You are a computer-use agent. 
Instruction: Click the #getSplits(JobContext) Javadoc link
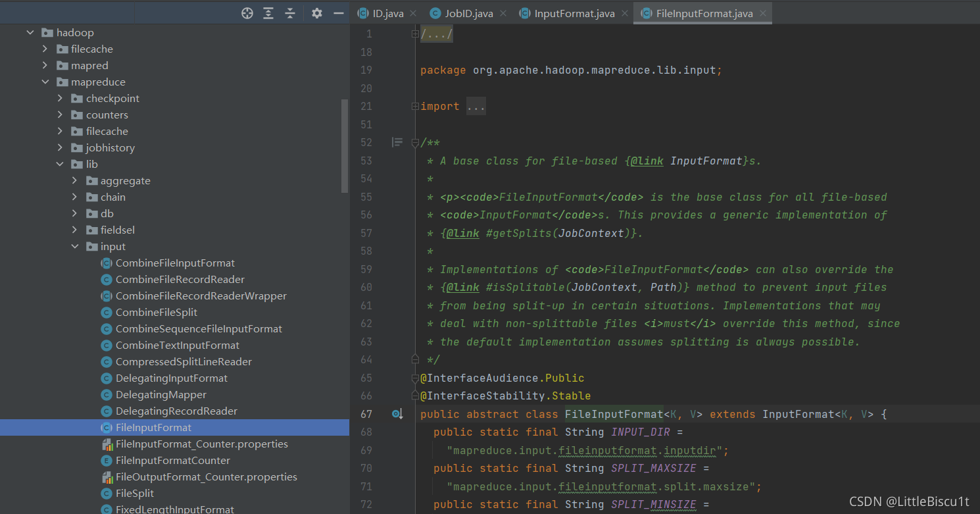(561, 233)
